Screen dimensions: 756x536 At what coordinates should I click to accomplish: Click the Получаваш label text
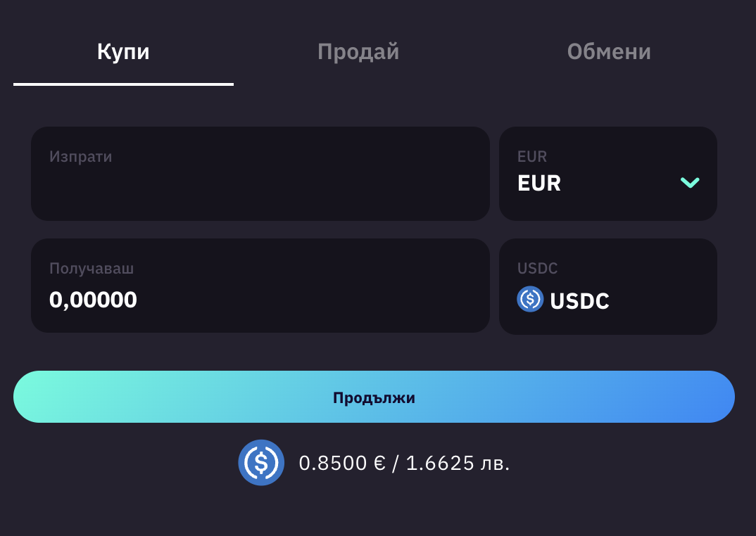(92, 268)
